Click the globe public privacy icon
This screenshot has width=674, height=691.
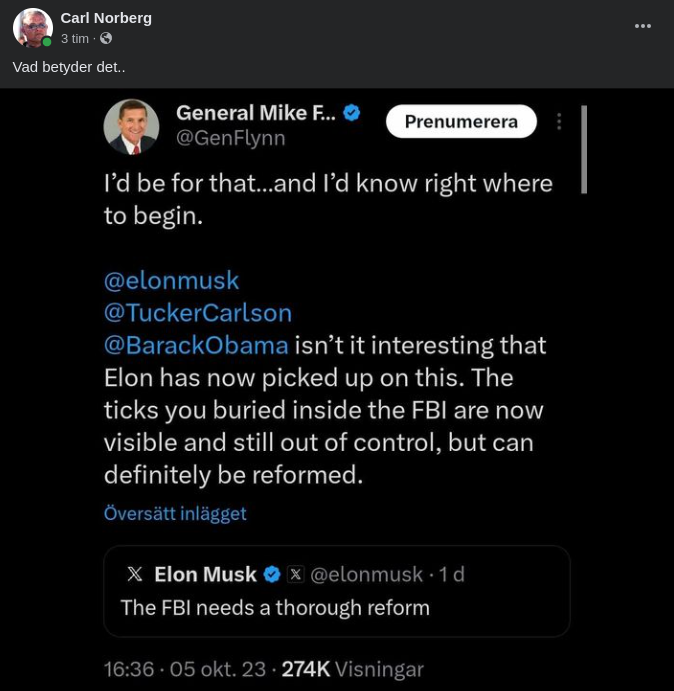pos(106,39)
